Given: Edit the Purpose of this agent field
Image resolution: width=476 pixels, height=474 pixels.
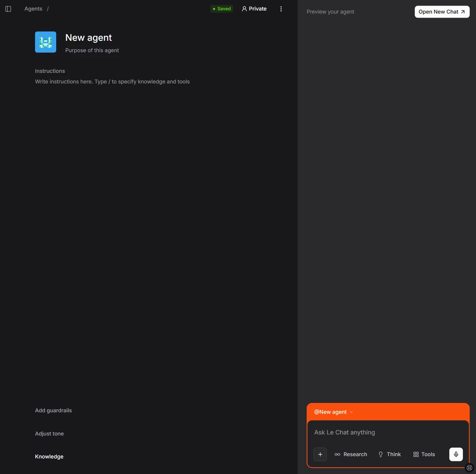Looking at the screenshot, I should pyautogui.click(x=92, y=50).
